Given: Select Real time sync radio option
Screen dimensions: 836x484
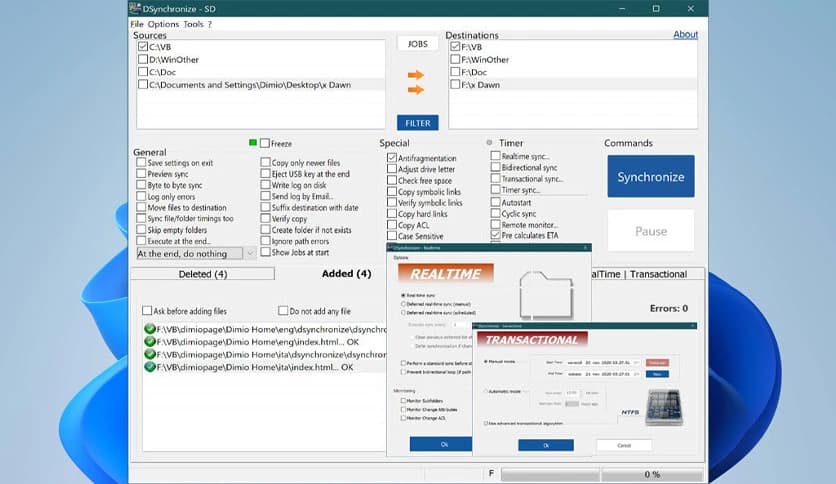Looking at the screenshot, I should pos(403,295).
